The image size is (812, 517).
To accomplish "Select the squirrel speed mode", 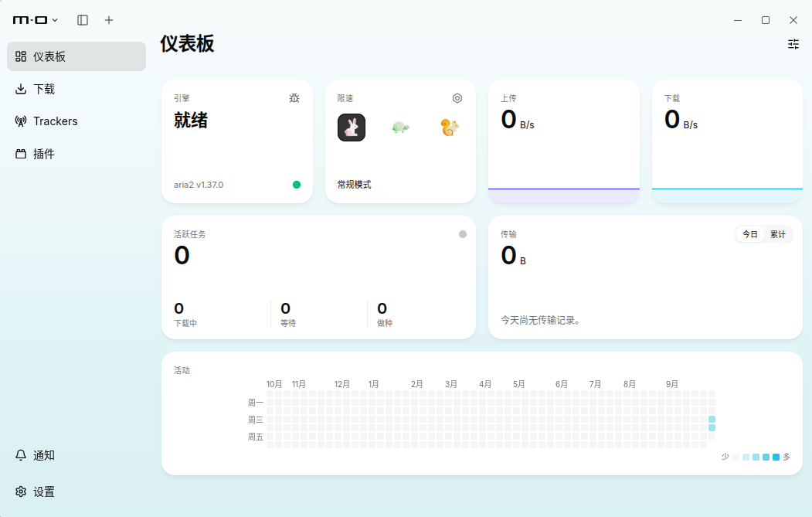I will pos(450,128).
